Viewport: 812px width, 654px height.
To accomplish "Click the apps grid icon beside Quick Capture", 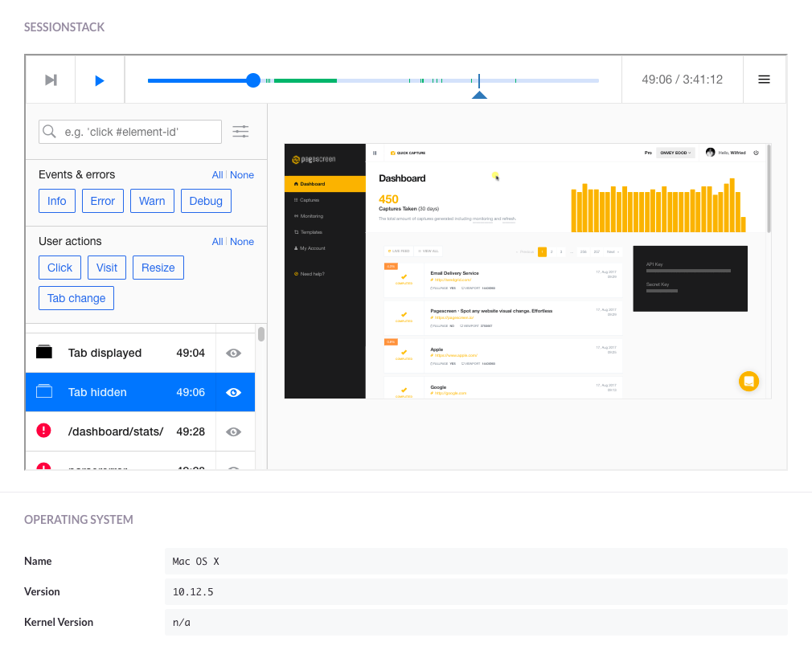I will 375,153.
